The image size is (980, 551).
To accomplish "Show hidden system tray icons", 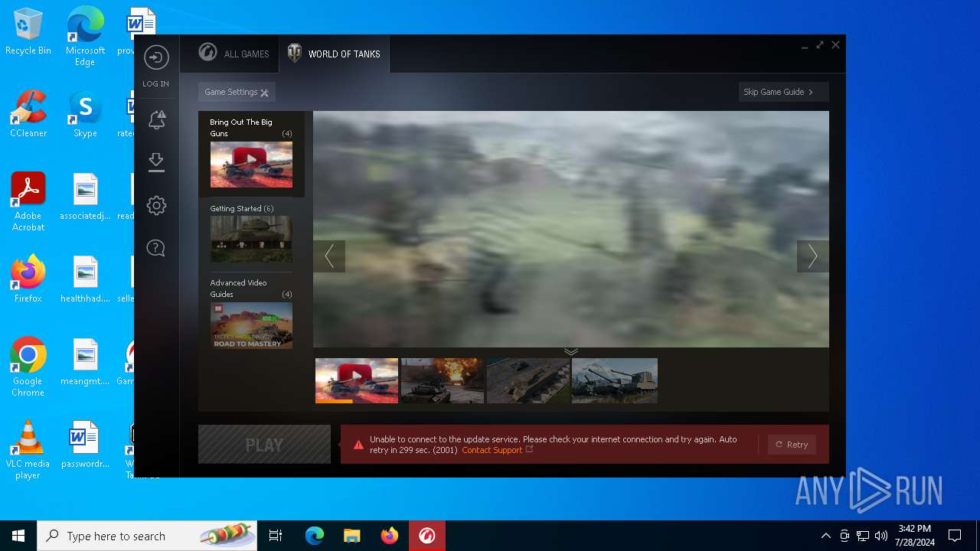I will click(x=825, y=536).
